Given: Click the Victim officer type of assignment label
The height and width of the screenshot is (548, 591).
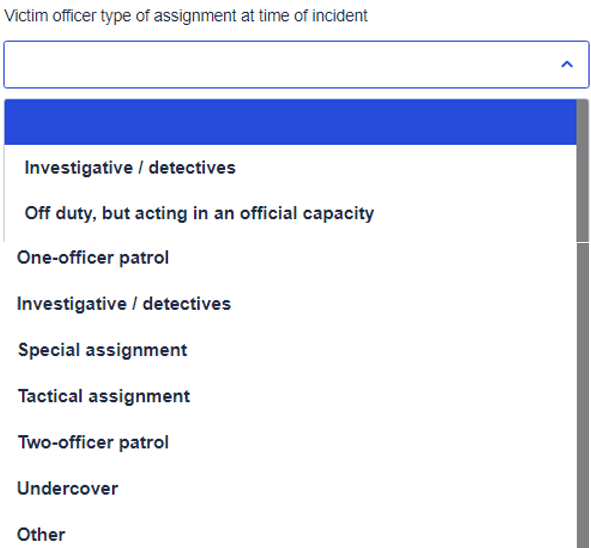Looking at the screenshot, I should point(185,16).
